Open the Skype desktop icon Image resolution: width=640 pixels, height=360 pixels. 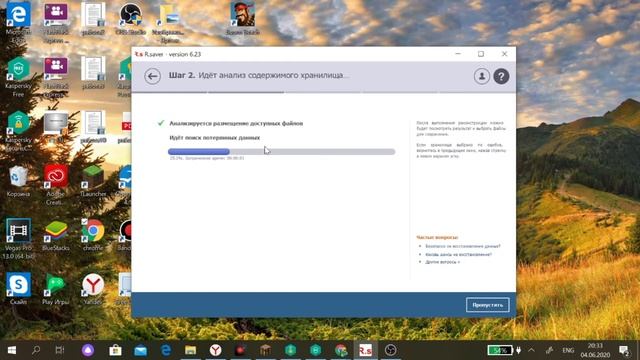(x=18, y=289)
